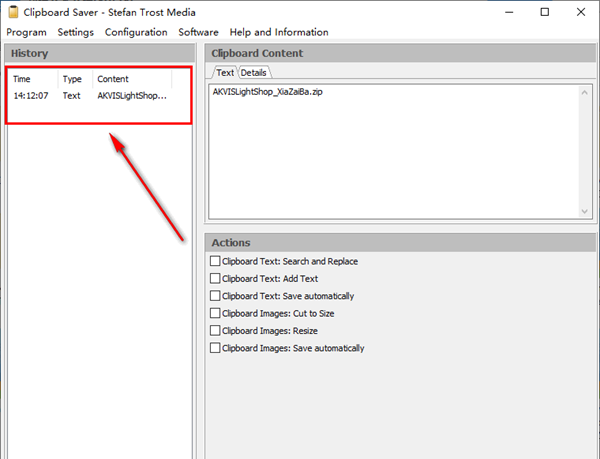Screen dimensions: 600x459
Task: Minimize the Clipboard Saver window
Action: click(x=509, y=12)
